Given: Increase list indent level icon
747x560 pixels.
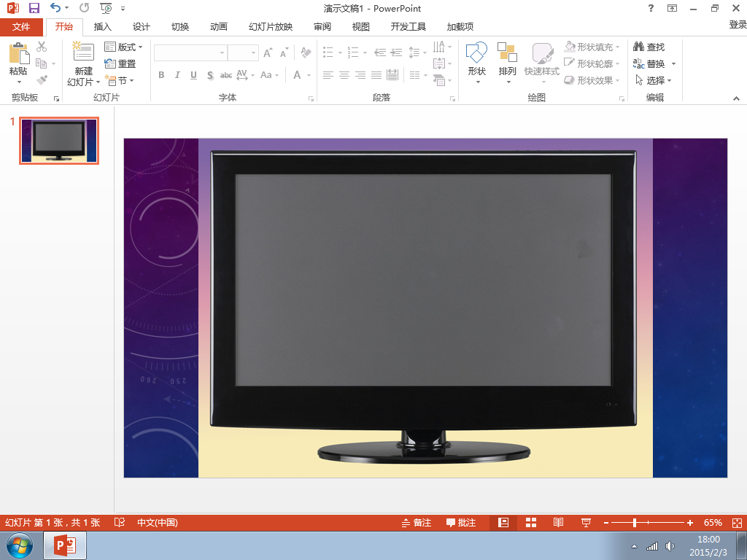Looking at the screenshot, I should click(x=396, y=52).
